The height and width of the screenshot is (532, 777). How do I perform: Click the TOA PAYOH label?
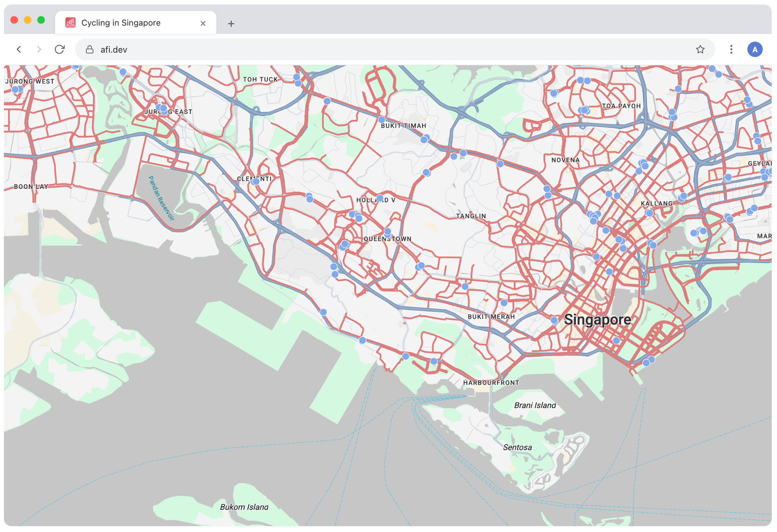pyautogui.click(x=621, y=106)
